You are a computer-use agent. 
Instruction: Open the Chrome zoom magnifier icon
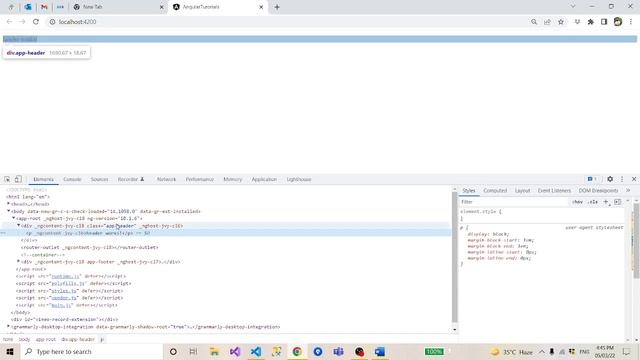click(534, 22)
